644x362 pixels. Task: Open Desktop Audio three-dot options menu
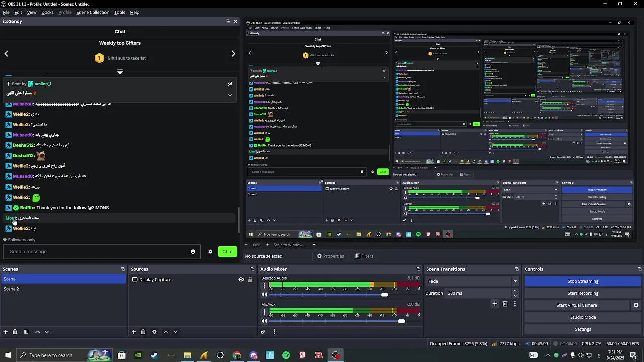pos(264,286)
